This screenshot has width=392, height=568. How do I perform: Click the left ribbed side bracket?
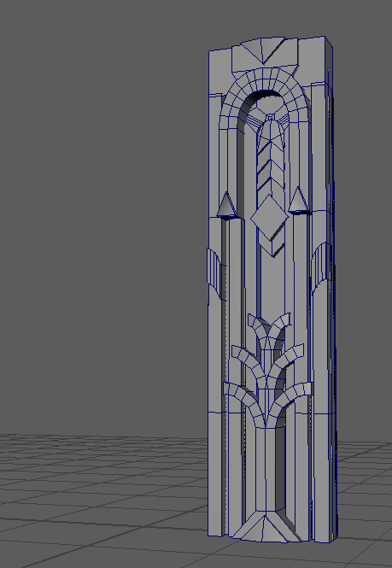(216, 273)
